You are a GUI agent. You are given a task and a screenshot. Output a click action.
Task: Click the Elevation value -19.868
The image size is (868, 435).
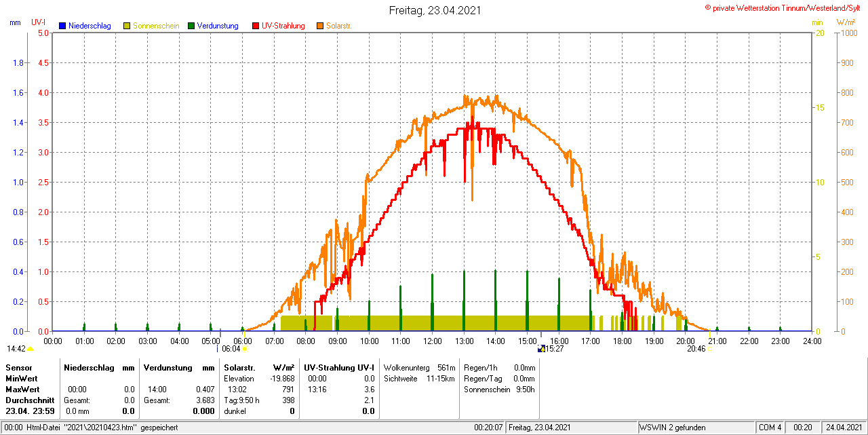282,378
